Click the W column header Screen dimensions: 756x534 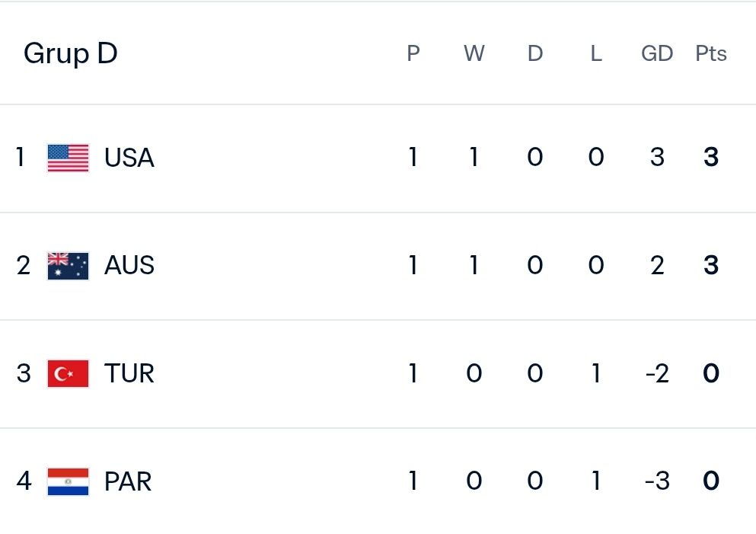click(474, 53)
